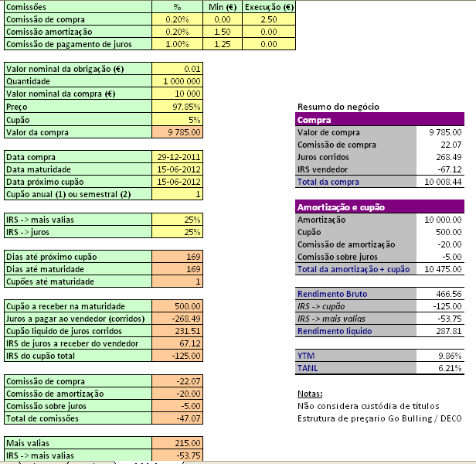The width and height of the screenshot is (476, 464).
Task: Select Total da compra value 10 008.44
Action: click(440, 182)
